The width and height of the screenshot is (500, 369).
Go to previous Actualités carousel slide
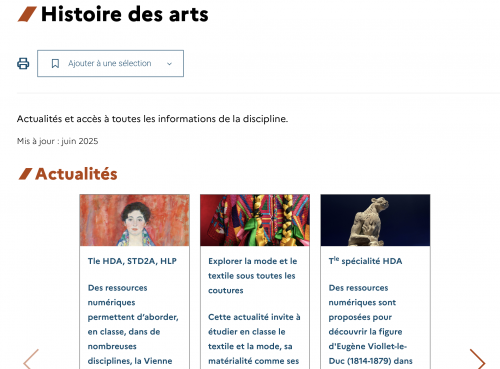(x=31, y=359)
